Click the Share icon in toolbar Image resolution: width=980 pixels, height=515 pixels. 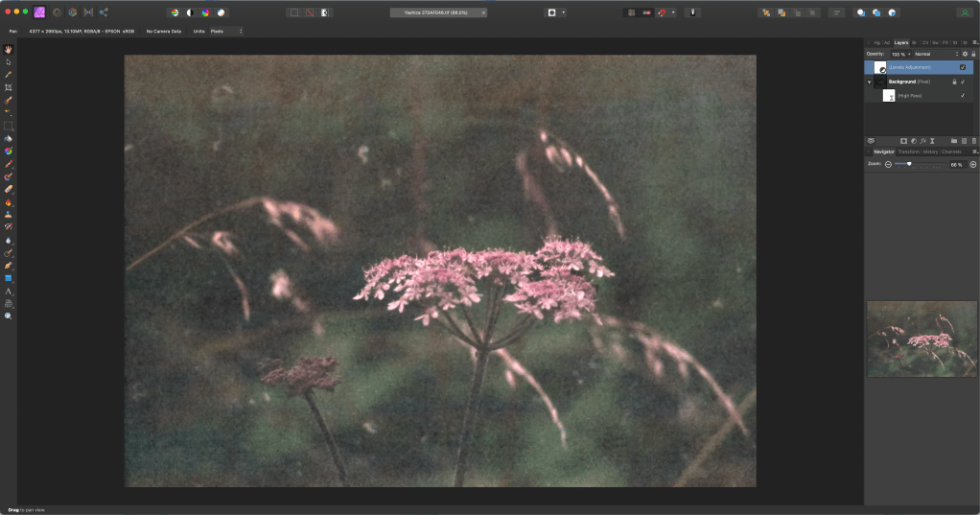point(104,12)
